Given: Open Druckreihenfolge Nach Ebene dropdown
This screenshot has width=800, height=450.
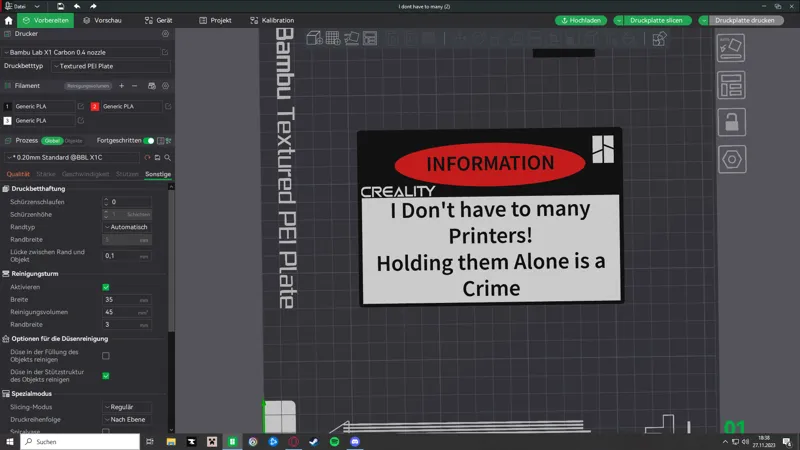Looking at the screenshot, I should pos(127,419).
